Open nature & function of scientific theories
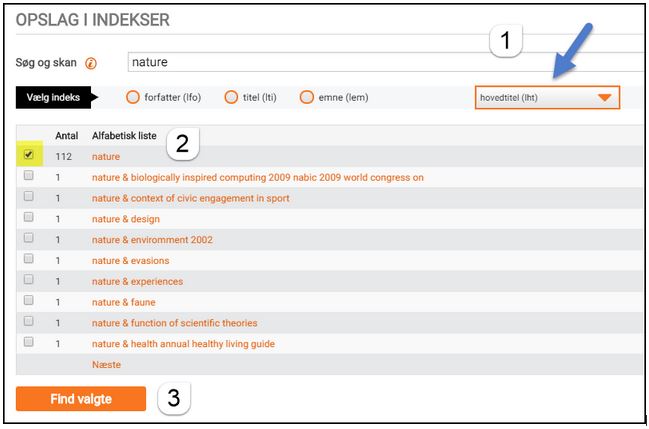This screenshot has height=429, width=649. coord(174,323)
